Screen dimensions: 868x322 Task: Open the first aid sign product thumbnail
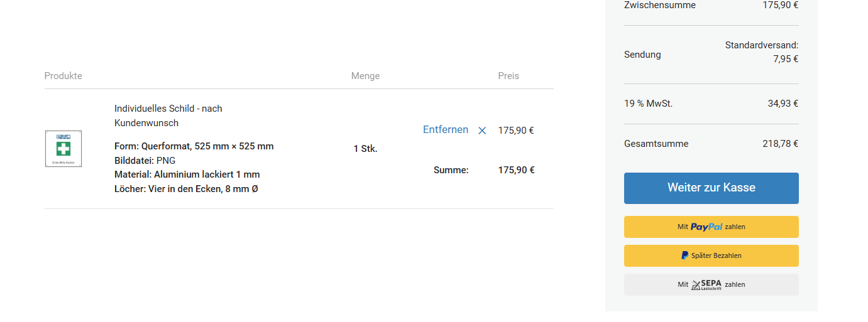click(x=63, y=149)
